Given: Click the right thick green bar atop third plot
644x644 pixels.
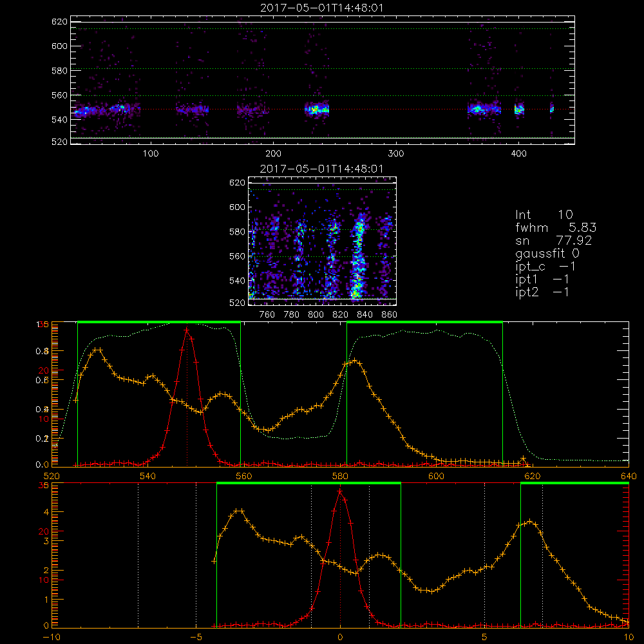Looking at the screenshot, I should coord(424,322).
